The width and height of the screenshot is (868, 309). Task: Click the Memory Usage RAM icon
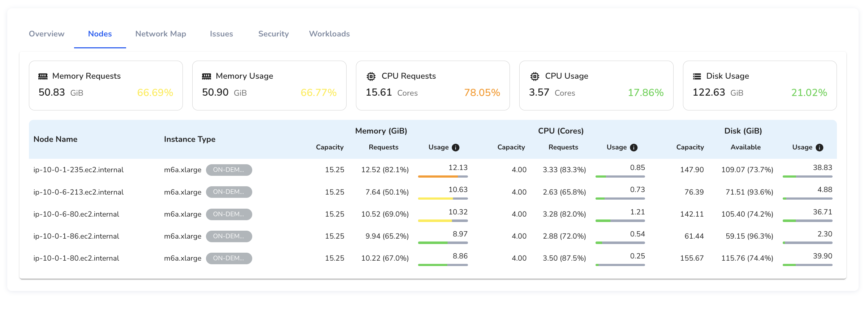(x=206, y=76)
